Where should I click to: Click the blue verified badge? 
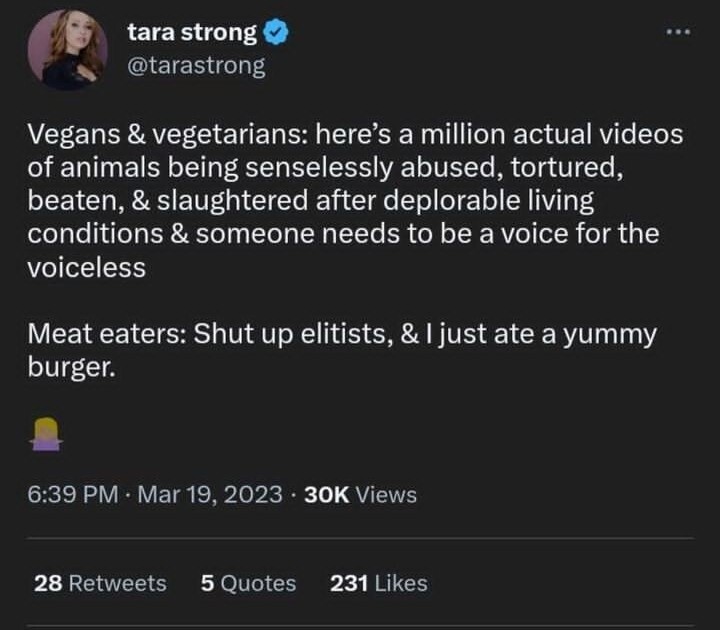277,33
